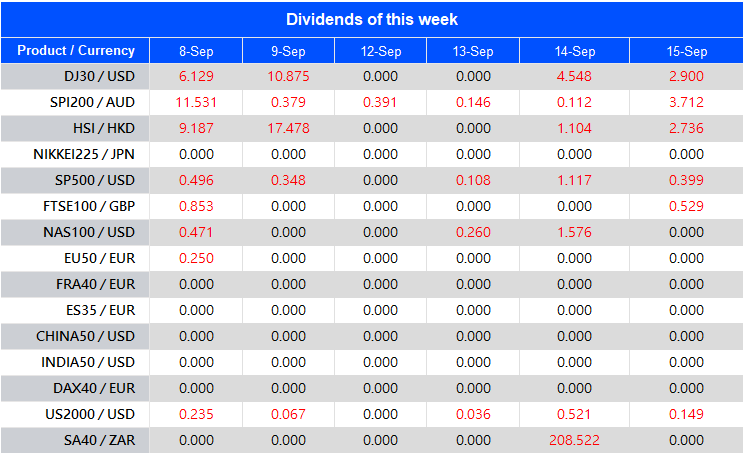
Task: Click the SPI200 / AUD row label
Action: [x=92, y=103]
